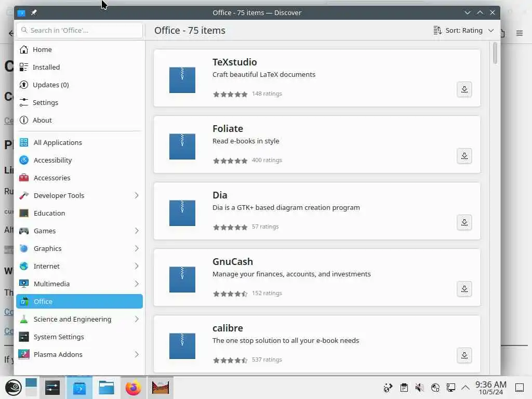Open Firefox from the taskbar
Screen dimensions: 532x399
click(134, 388)
